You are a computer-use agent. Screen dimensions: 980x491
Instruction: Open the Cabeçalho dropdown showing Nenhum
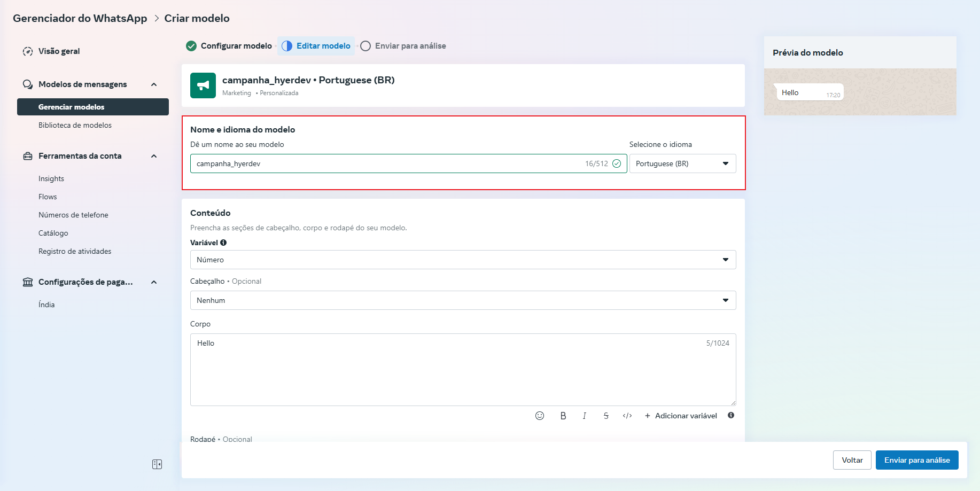tap(463, 300)
